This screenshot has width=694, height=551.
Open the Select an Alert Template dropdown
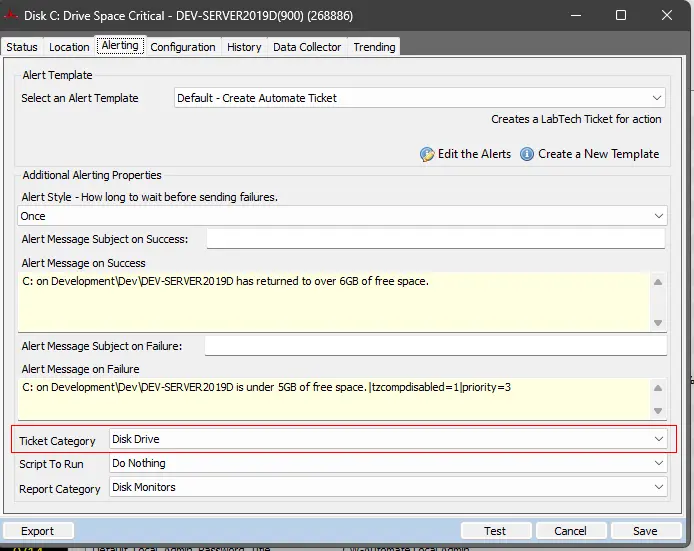420,98
